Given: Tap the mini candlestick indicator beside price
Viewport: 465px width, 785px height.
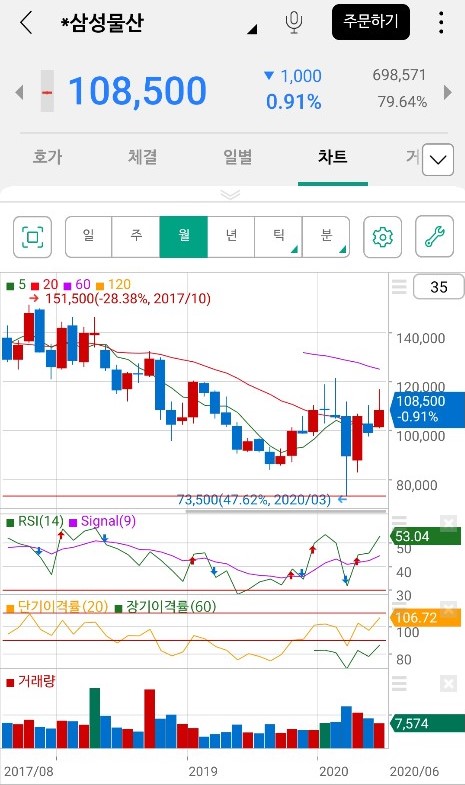Looking at the screenshot, I should [x=47, y=91].
